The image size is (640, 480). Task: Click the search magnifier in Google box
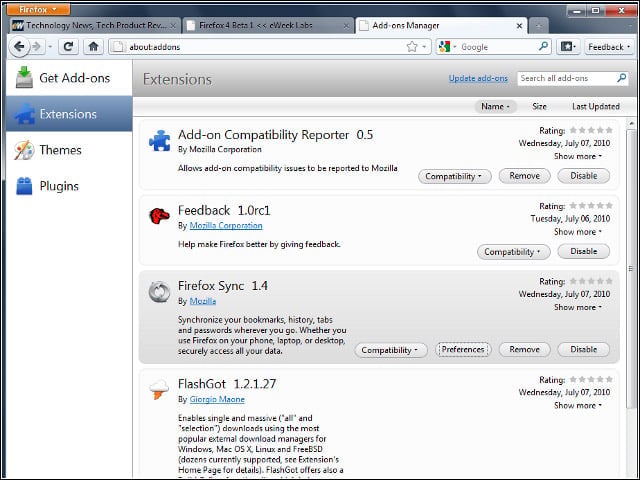coord(543,47)
